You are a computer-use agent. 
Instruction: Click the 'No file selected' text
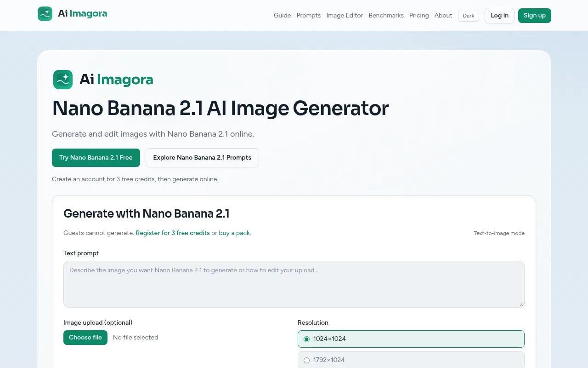[x=136, y=338]
